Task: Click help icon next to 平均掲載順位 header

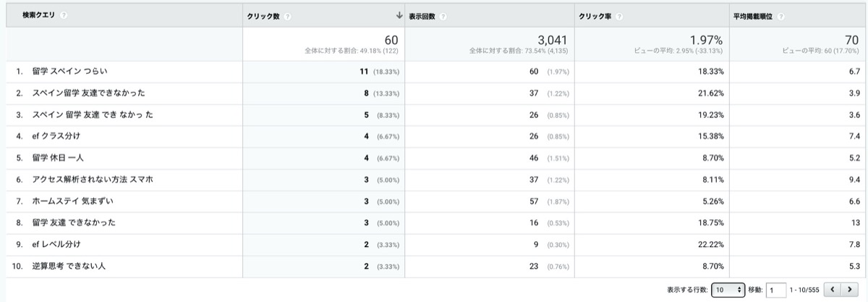Action: [782, 16]
